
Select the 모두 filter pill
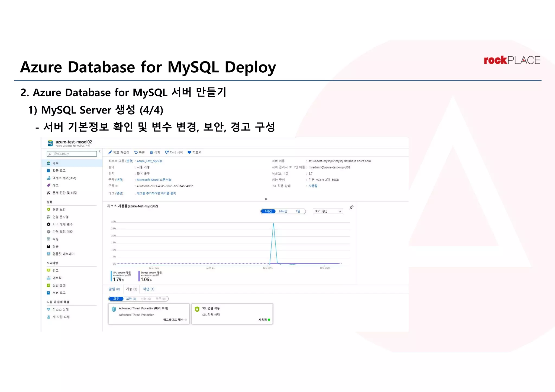pos(116,299)
